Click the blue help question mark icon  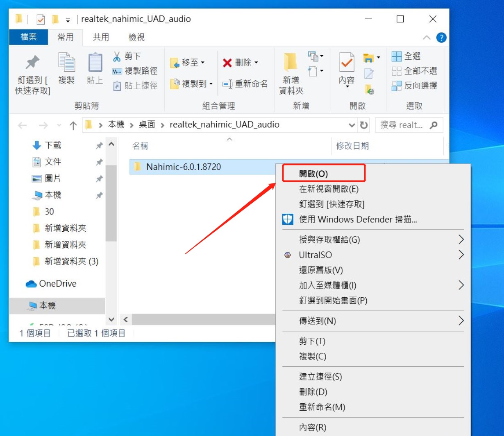(x=441, y=38)
